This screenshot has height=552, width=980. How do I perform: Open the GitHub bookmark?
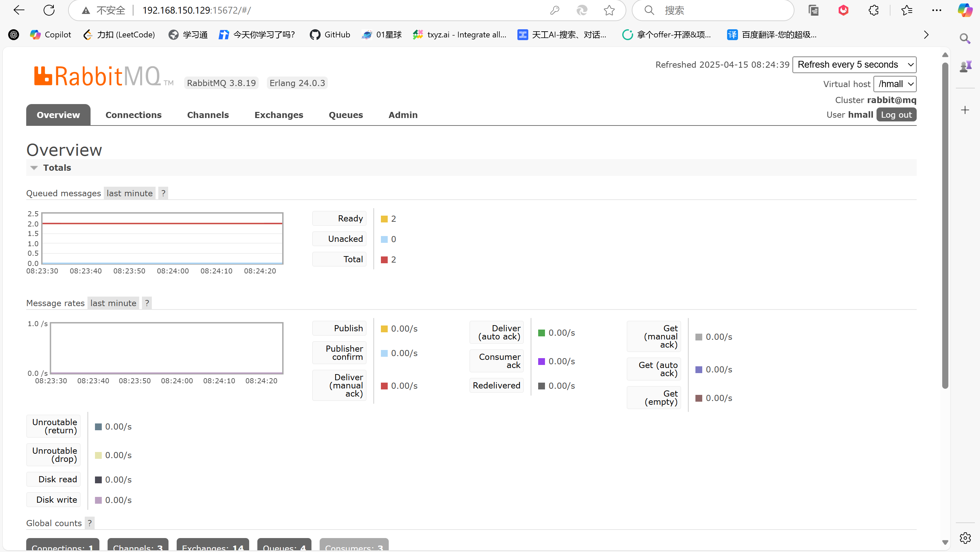[330, 35]
